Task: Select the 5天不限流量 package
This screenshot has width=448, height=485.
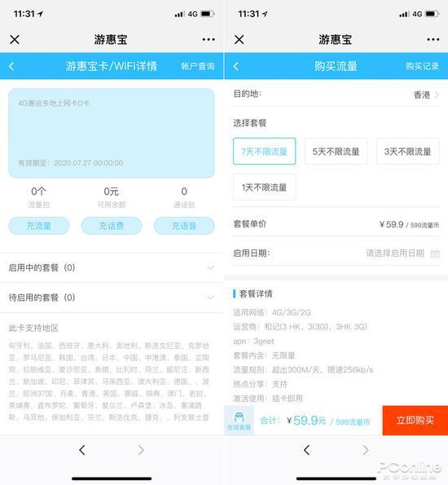Action: pyautogui.click(x=336, y=152)
